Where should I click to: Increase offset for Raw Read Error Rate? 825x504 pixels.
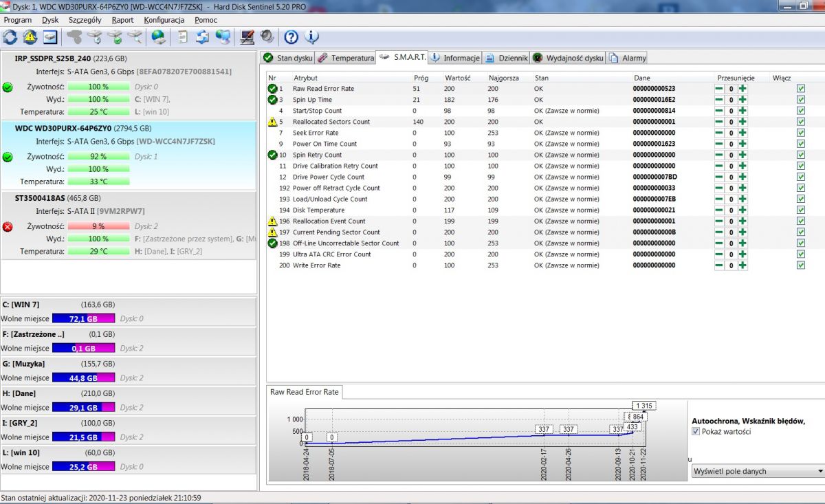tap(743, 89)
